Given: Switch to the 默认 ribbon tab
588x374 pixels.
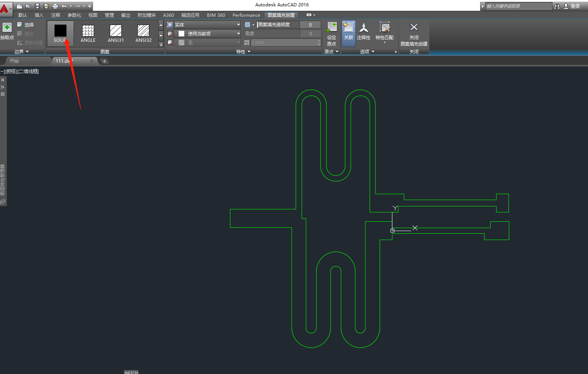Looking at the screenshot, I should pyautogui.click(x=23, y=15).
